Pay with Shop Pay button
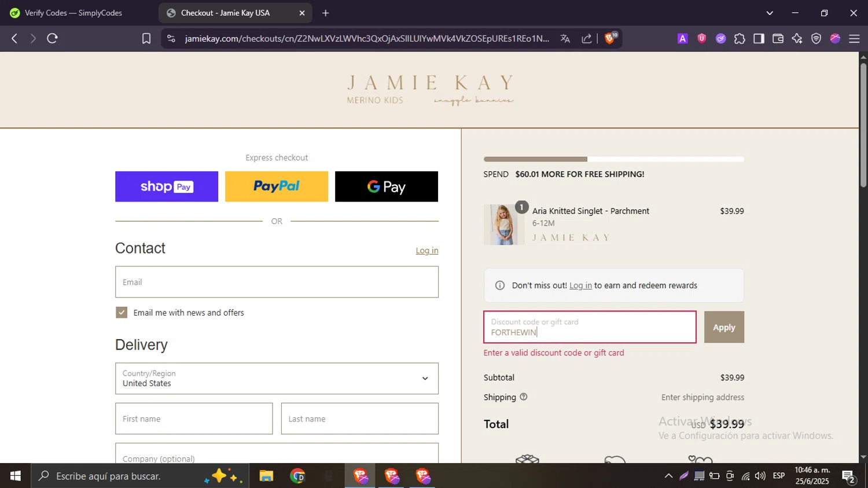The width and height of the screenshot is (868, 488). click(167, 186)
